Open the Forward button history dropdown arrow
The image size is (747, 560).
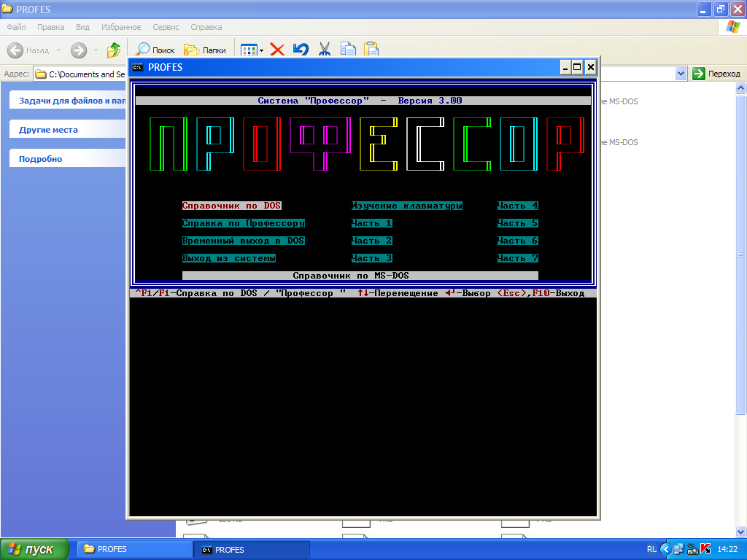click(96, 50)
